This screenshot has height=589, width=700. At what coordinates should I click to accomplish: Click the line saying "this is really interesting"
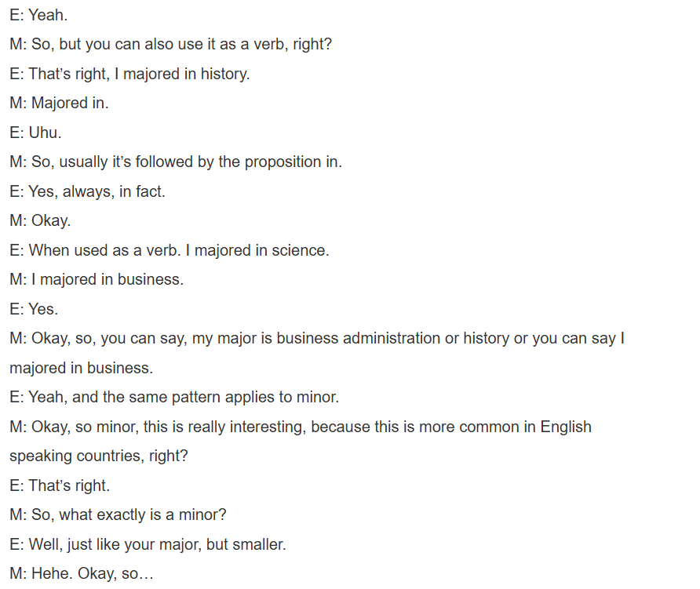pos(301,427)
